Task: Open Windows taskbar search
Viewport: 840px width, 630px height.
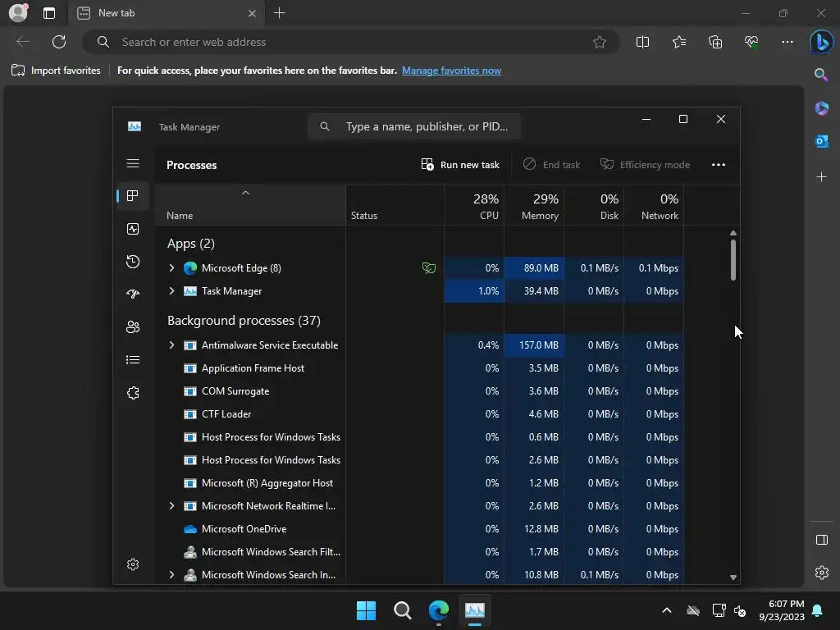Action: 402,610
